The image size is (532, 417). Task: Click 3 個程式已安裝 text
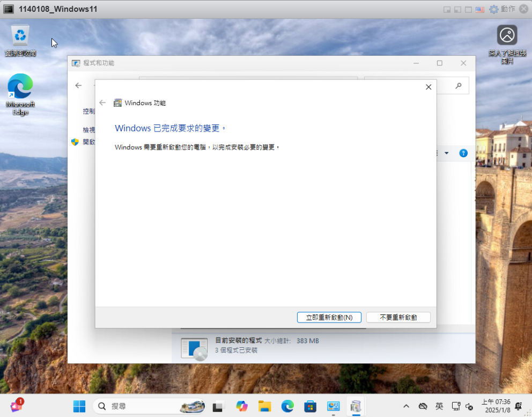236,350
